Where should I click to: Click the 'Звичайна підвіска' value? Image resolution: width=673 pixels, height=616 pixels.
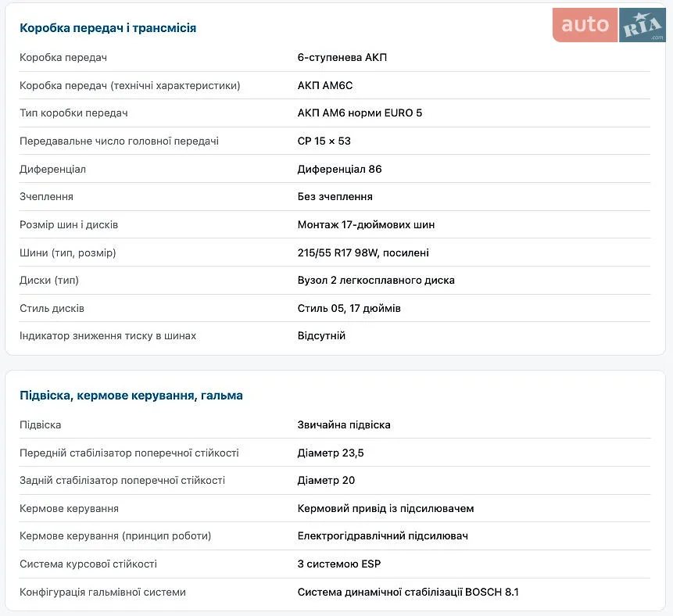(344, 425)
